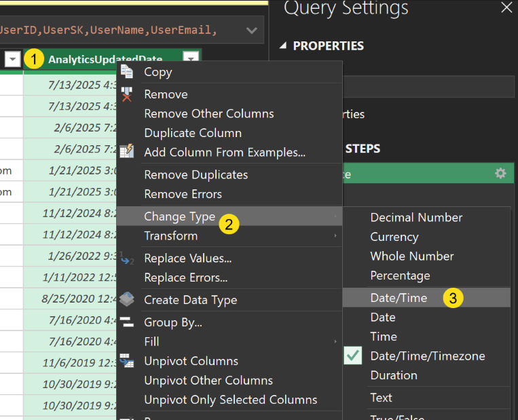This screenshot has width=518, height=420.
Task: Click the Group By icon
Action: click(127, 322)
